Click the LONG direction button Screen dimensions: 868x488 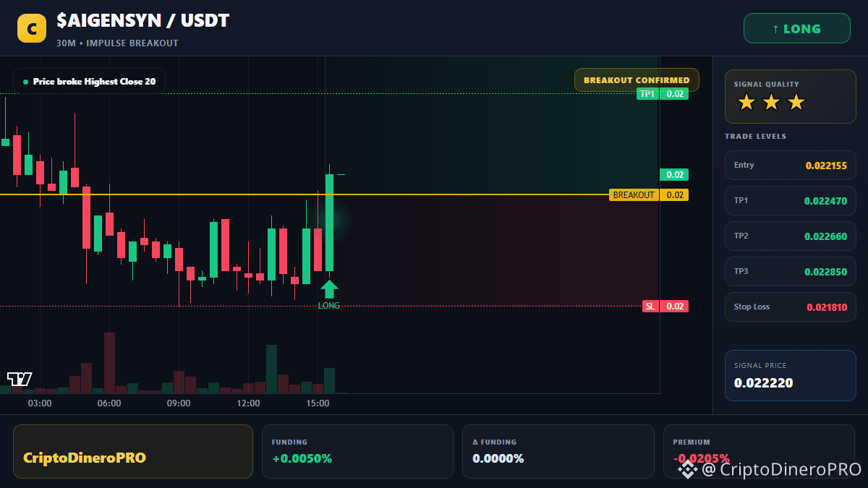[797, 28]
